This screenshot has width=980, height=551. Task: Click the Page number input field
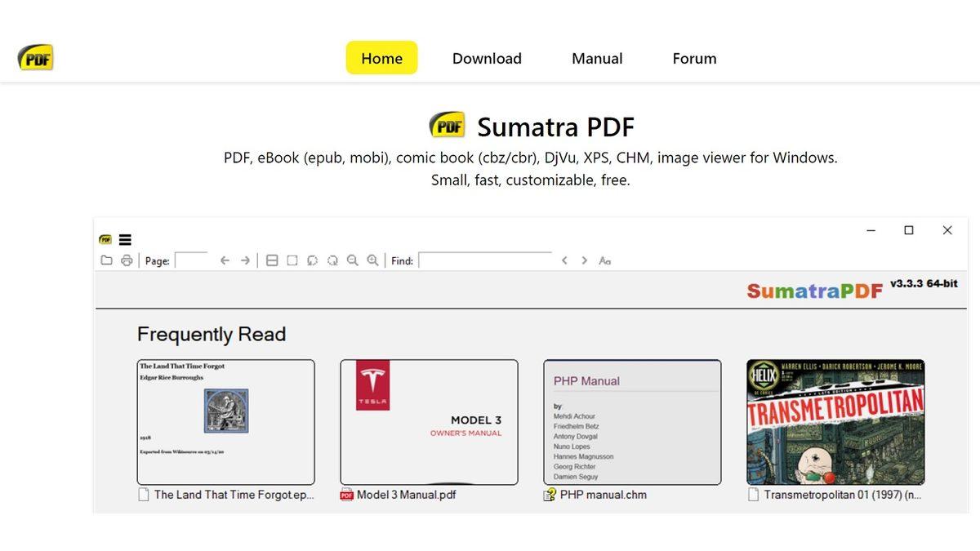click(x=192, y=260)
